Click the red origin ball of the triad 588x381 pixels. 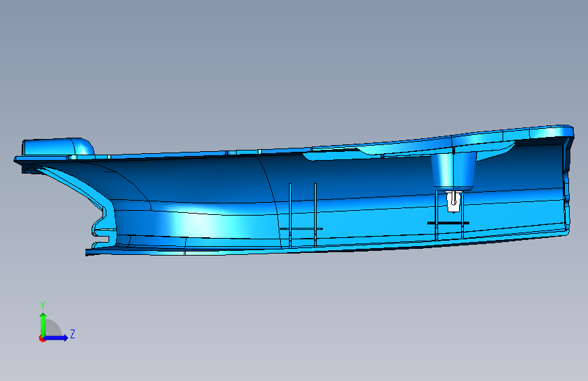click(42, 338)
